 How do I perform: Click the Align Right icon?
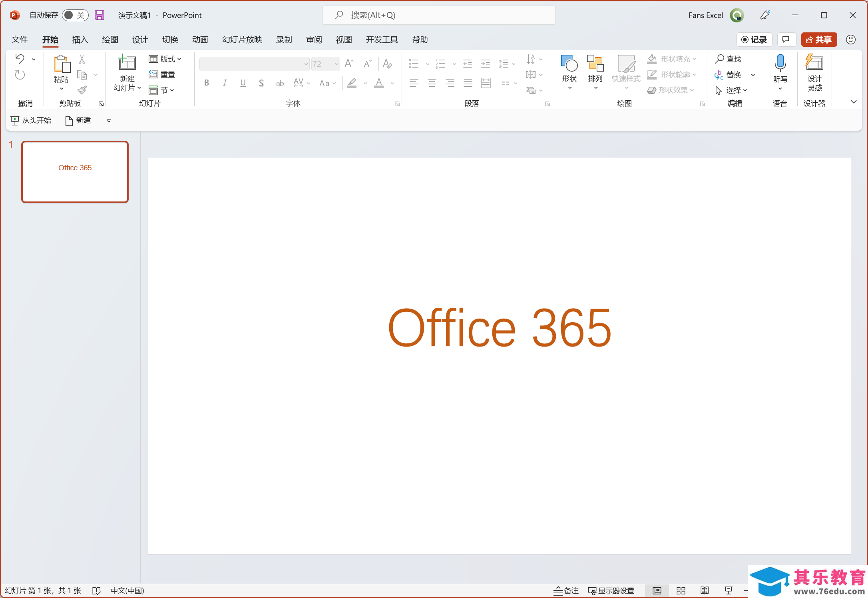(x=450, y=83)
